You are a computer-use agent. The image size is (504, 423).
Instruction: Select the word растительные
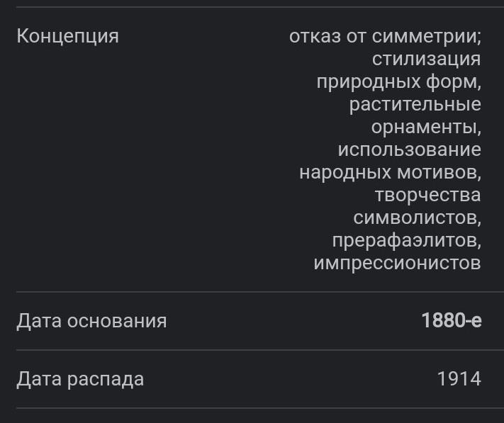coord(415,104)
